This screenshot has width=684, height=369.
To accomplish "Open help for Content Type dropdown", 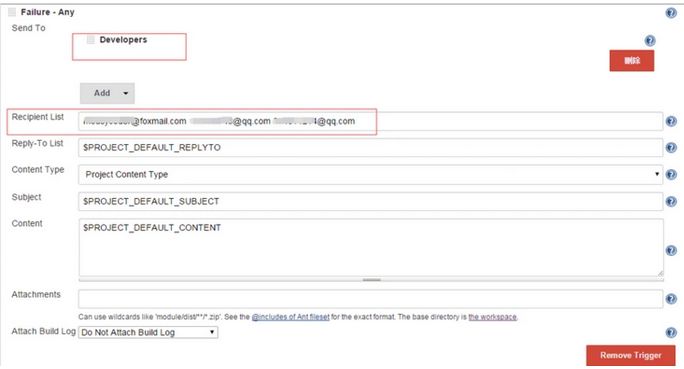I will [x=671, y=174].
